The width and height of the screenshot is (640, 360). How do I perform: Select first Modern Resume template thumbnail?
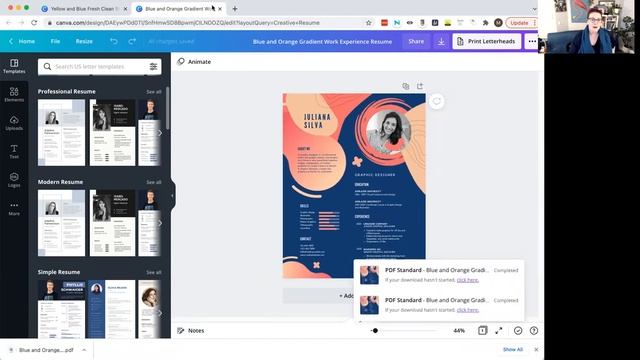(62, 223)
